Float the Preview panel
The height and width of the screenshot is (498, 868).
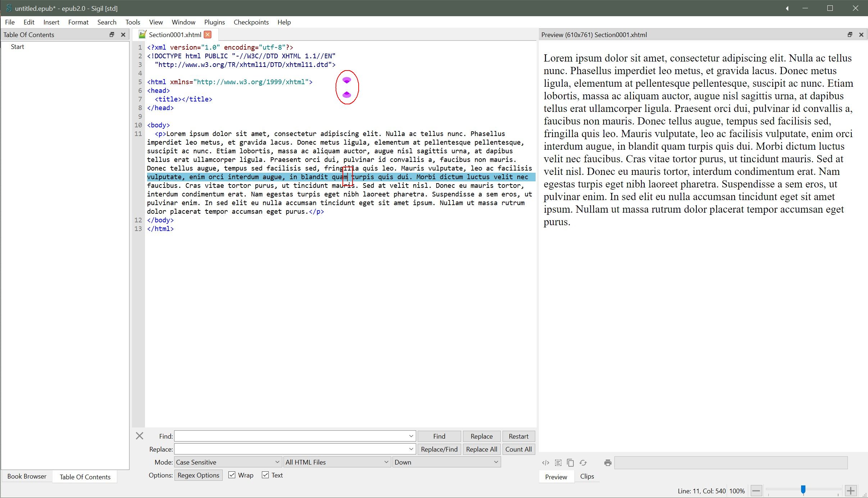tap(850, 35)
